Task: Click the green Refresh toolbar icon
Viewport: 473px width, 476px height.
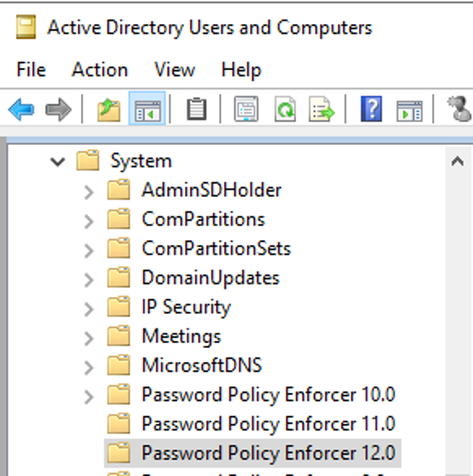Action: tap(285, 109)
